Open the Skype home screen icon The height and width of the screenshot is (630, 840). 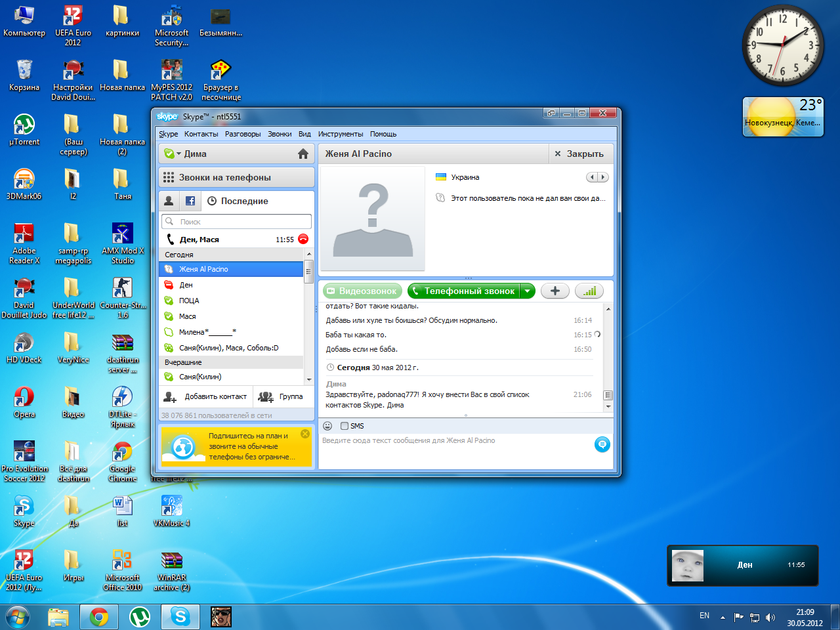pos(303,154)
